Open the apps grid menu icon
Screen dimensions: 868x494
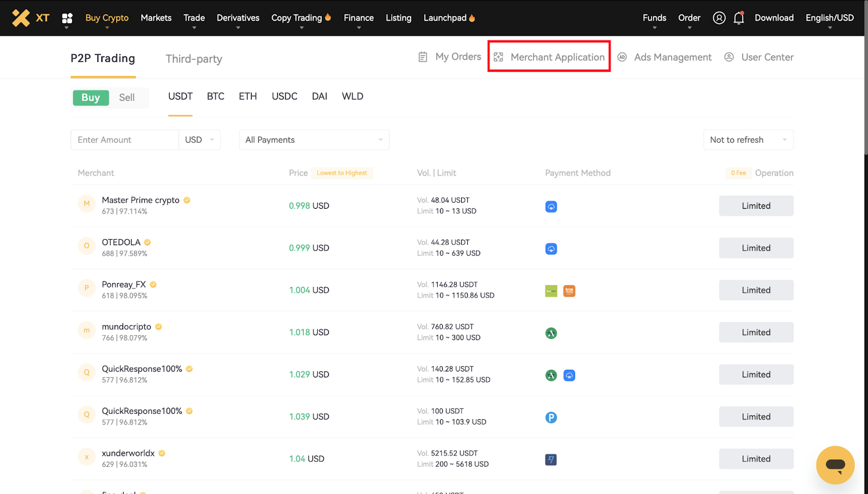pyautogui.click(x=67, y=18)
